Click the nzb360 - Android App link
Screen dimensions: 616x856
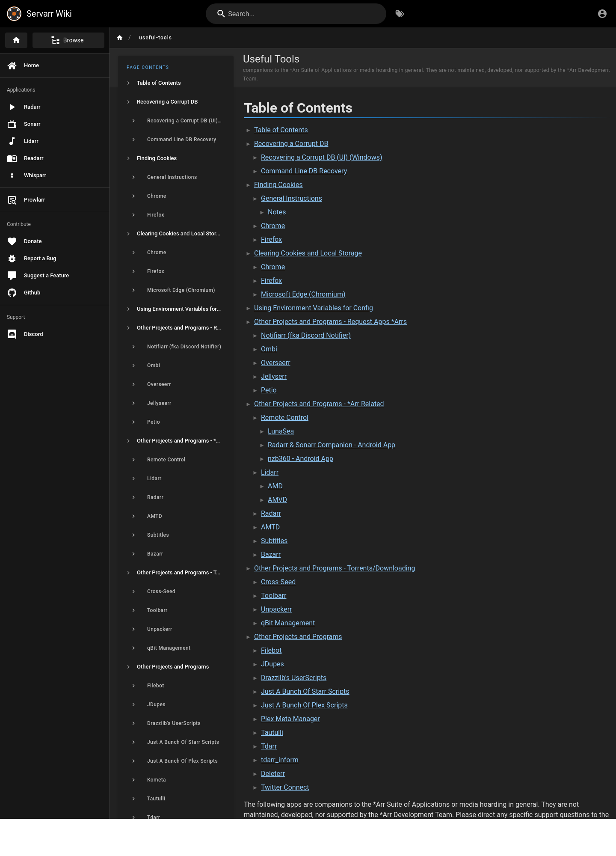tap(300, 459)
